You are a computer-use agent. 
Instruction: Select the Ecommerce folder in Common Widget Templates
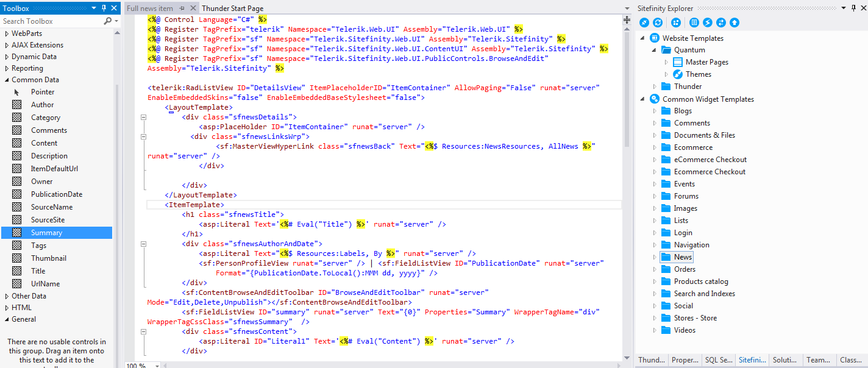693,147
